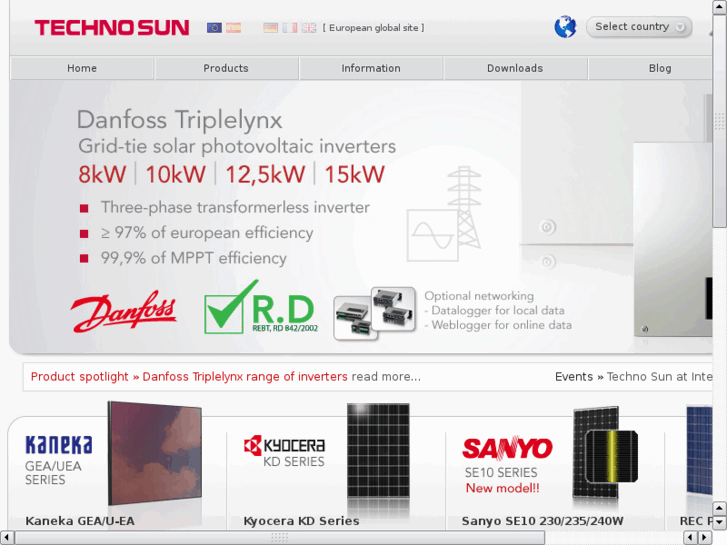Click the Kaneka logo
The width and height of the screenshot is (727, 545).
59,445
